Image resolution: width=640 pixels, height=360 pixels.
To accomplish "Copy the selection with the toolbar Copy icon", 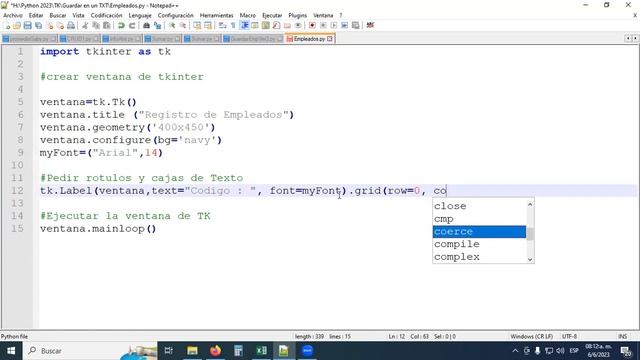I will [96, 25].
